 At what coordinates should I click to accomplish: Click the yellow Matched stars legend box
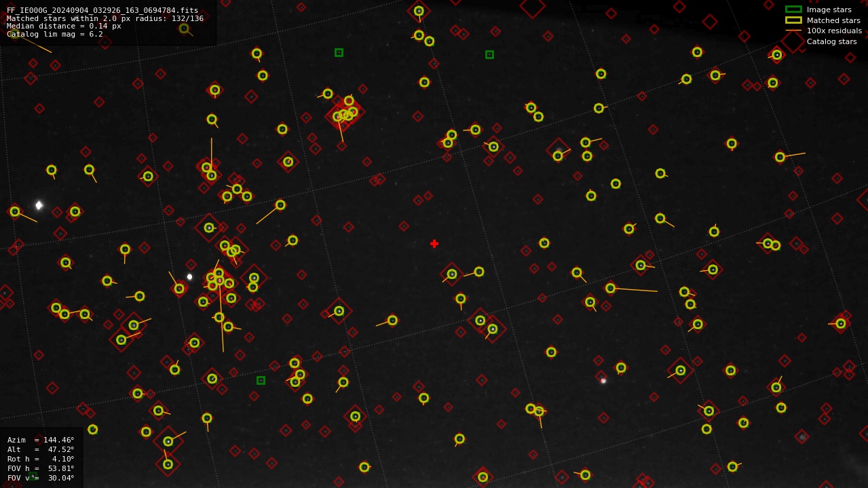pos(793,20)
